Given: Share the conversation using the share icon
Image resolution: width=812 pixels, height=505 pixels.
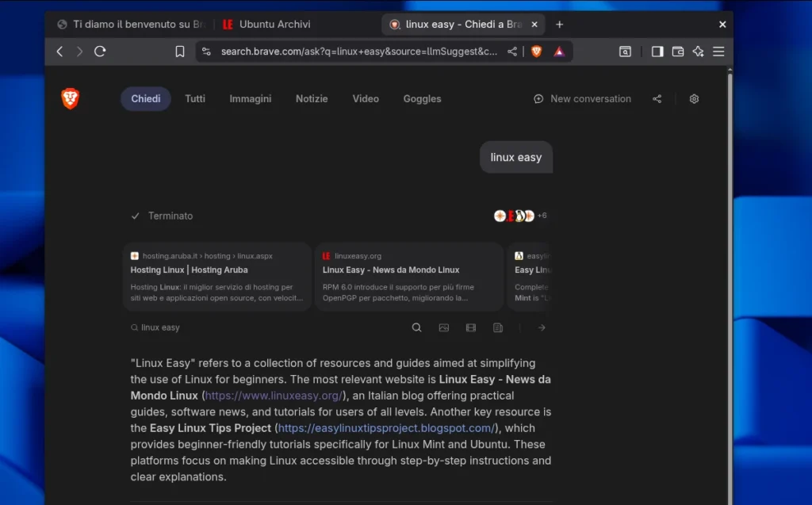Looking at the screenshot, I should [657, 98].
